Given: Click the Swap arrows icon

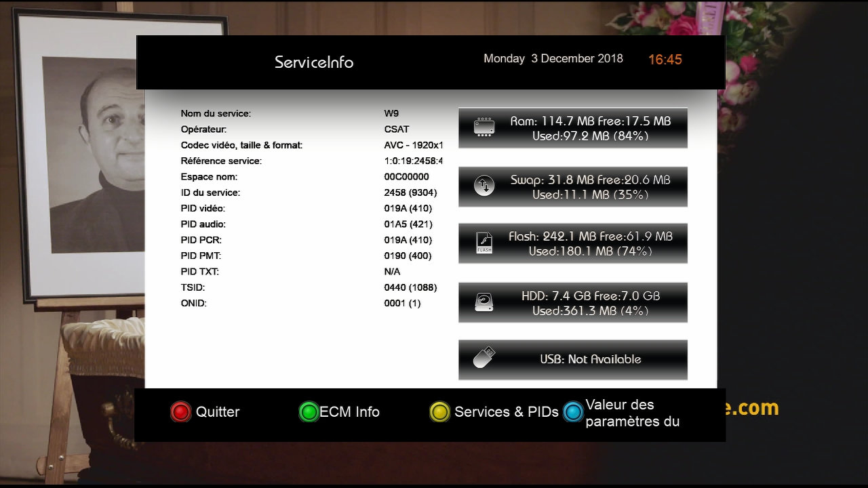Looking at the screenshot, I should click(484, 186).
